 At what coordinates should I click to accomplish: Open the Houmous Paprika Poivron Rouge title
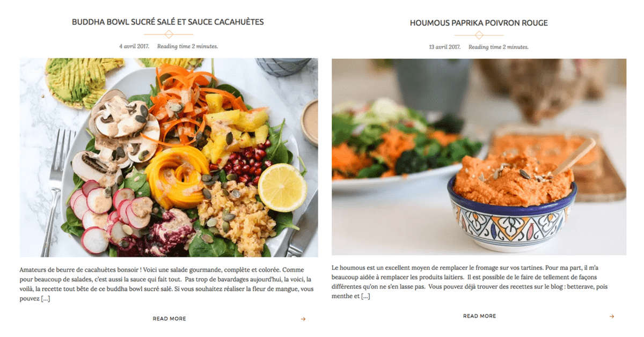coord(479,23)
